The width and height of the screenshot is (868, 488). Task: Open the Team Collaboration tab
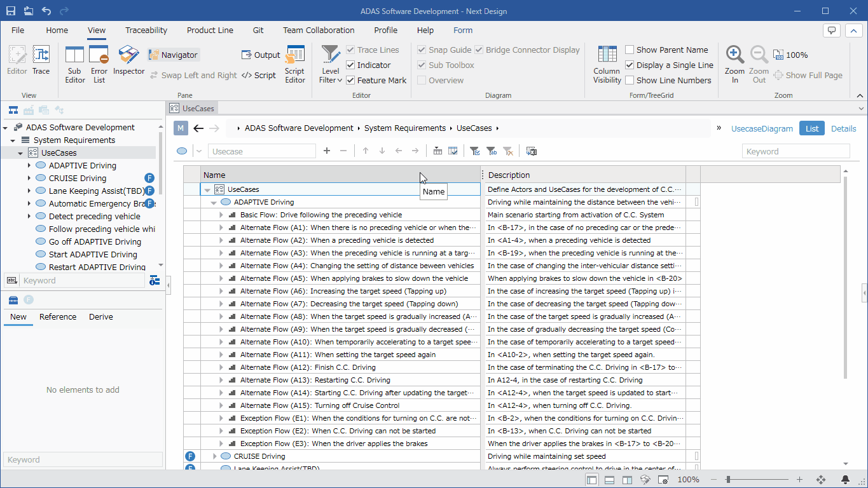319,30
